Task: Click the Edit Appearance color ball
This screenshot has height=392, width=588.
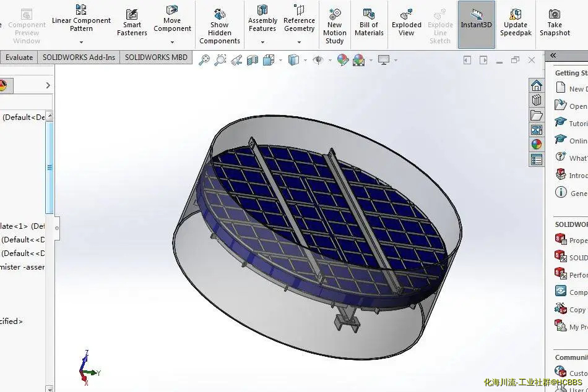Action: 342,60
